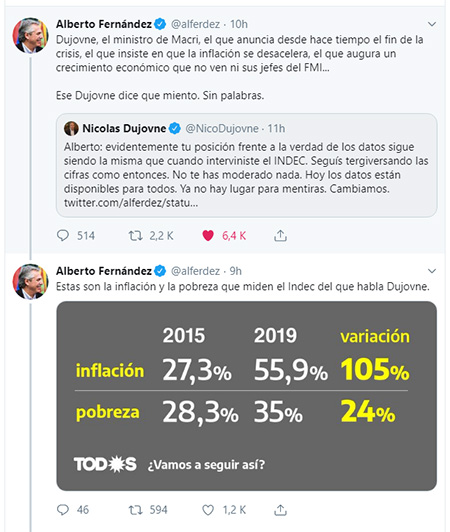Screen dimensions: 450x532
Task: Open the inflación and pobreza image
Action: (x=246, y=396)
